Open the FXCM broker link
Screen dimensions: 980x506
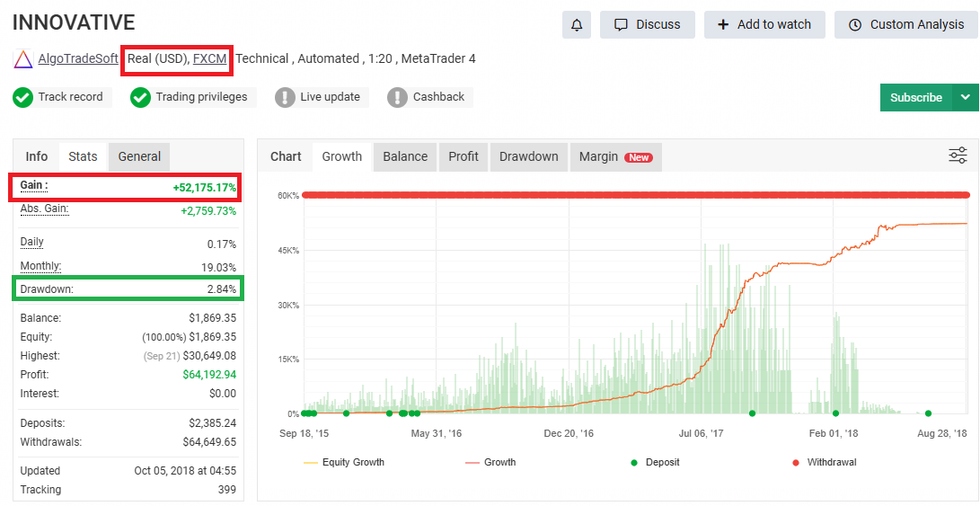click(x=209, y=58)
